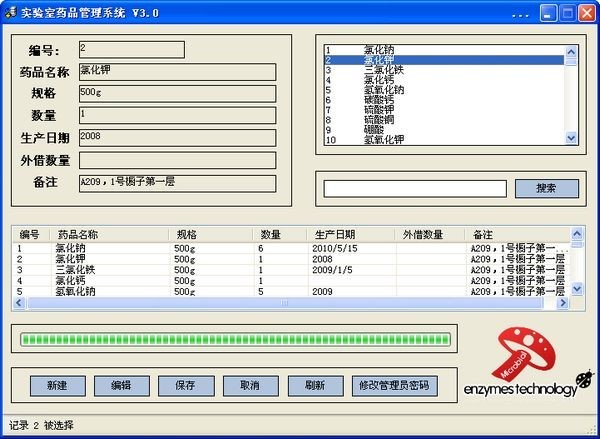Viewport: 600px width, 439px height.
Task: Select table row 5 氢氧化钠
Action: tap(291, 291)
